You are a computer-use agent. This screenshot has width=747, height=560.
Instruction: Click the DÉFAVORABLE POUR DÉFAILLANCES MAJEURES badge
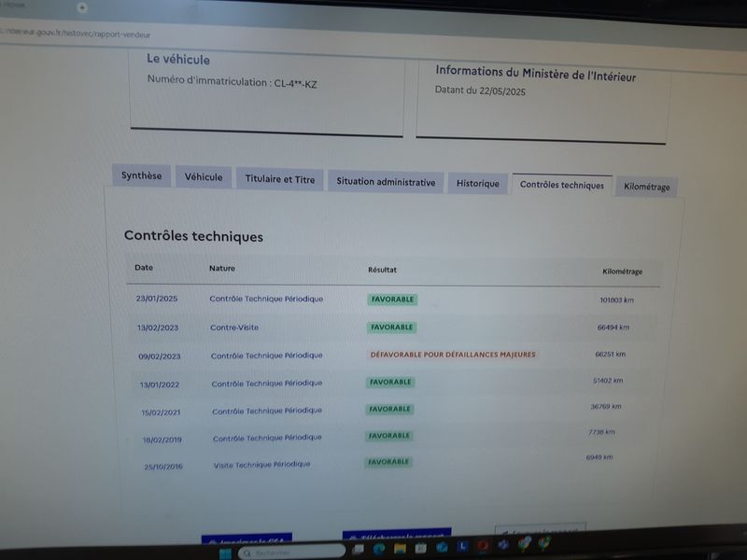coord(453,355)
